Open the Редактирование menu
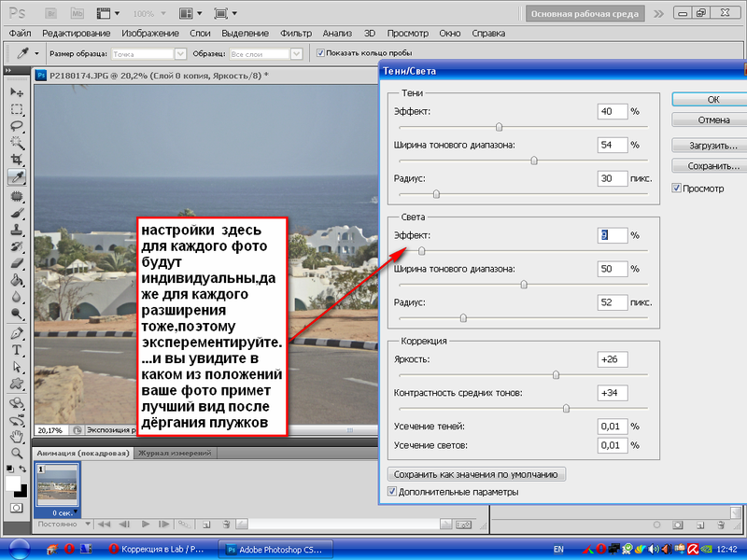The width and height of the screenshot is (747, 560). coord(77,34)
